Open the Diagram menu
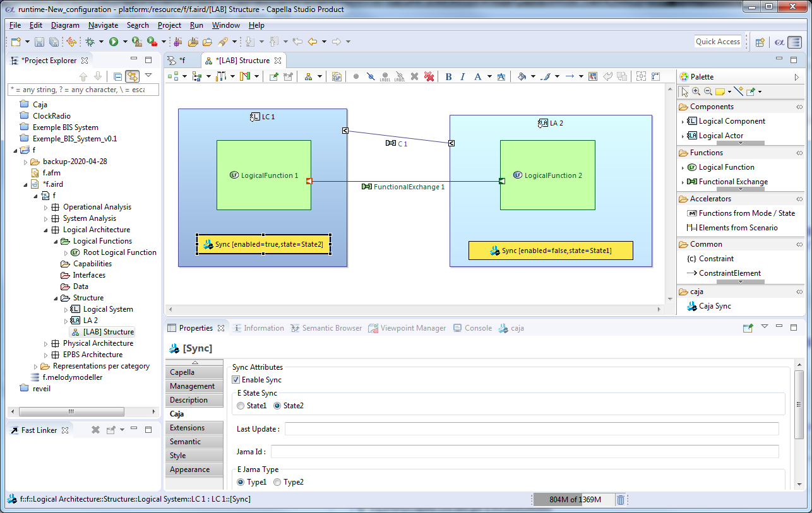This screenshot has width=812, height=513. (65, 25)
